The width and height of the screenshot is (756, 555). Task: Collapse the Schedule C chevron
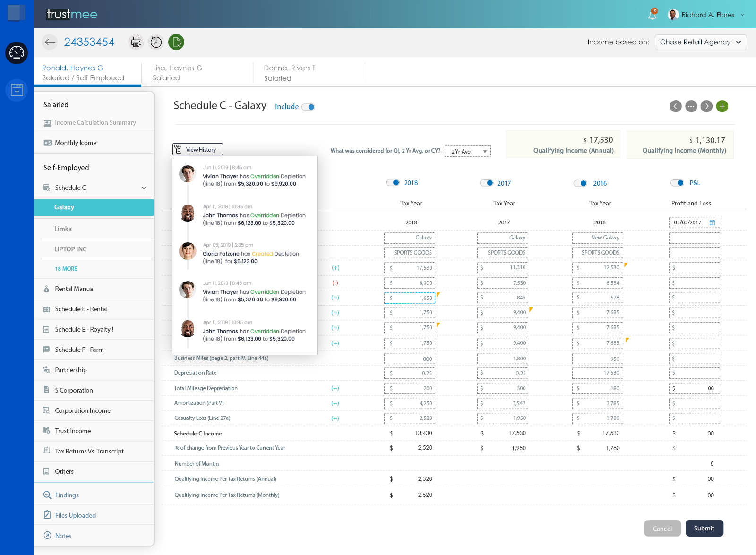point(144,188)
